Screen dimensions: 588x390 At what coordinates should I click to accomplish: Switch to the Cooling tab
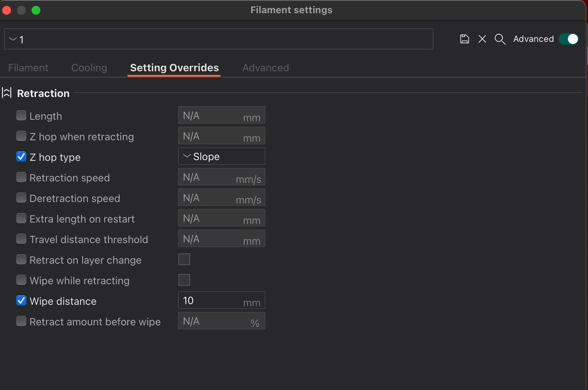89,68
